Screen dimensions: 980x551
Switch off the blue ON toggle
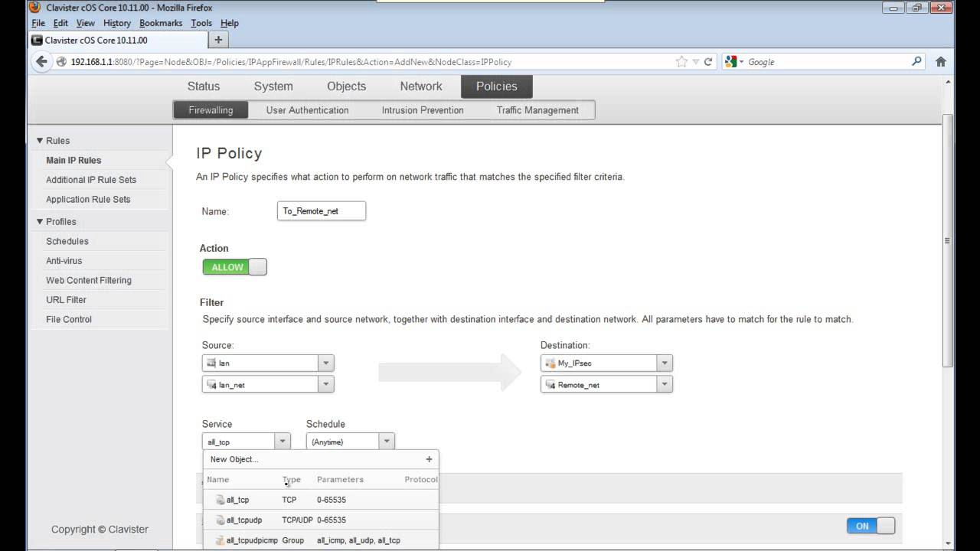click(x=871, y=526)
